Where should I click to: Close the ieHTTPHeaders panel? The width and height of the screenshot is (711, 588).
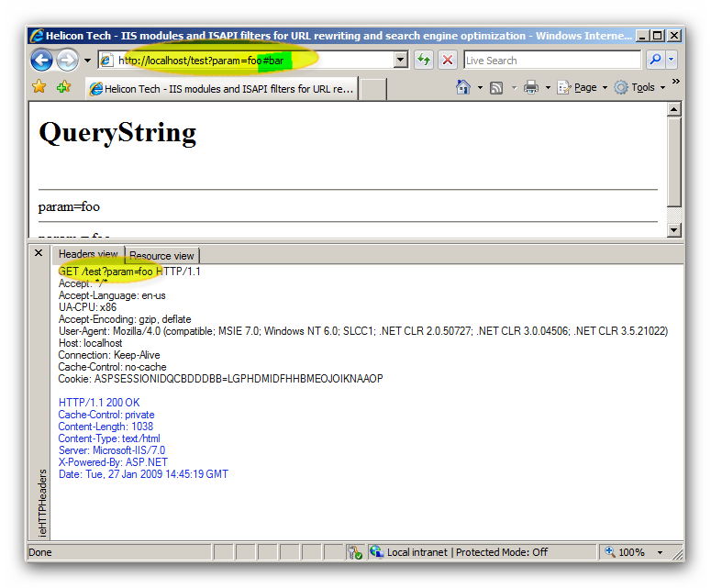(x=39, y=253)
